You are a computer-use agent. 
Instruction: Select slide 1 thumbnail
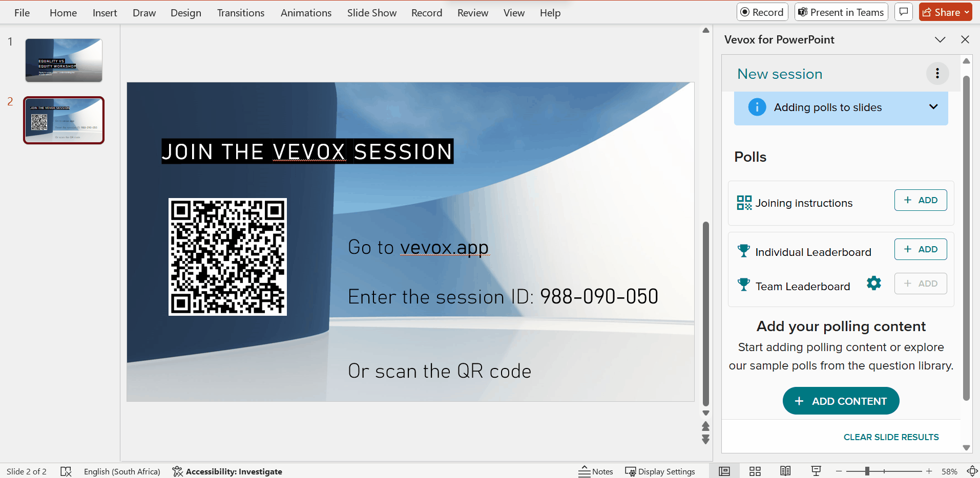pos(64,60)
